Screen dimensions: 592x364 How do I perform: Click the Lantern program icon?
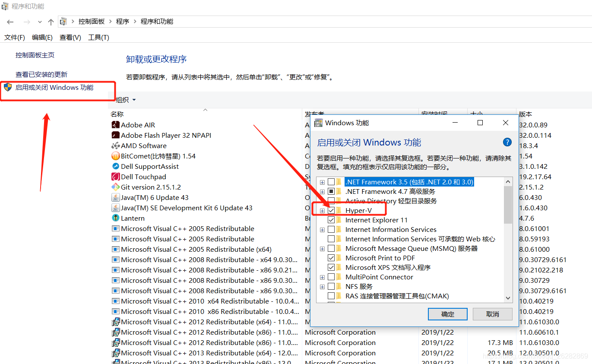[115, 218]
